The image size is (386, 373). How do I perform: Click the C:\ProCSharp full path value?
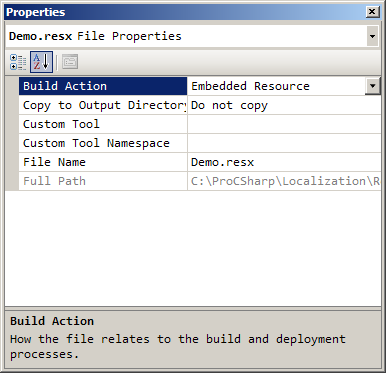pos(284,181)
